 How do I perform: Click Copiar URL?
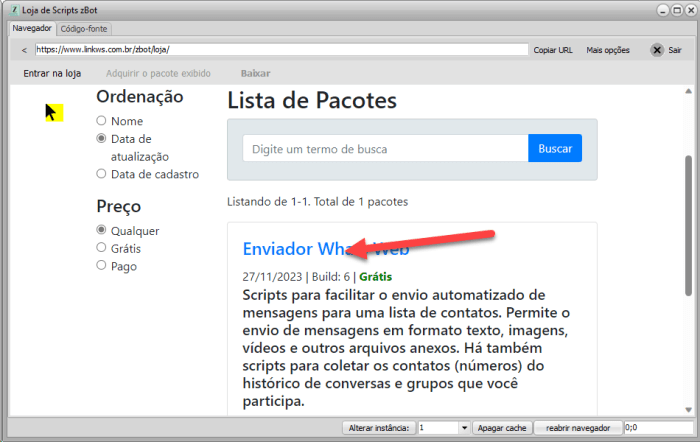point(553,50)
